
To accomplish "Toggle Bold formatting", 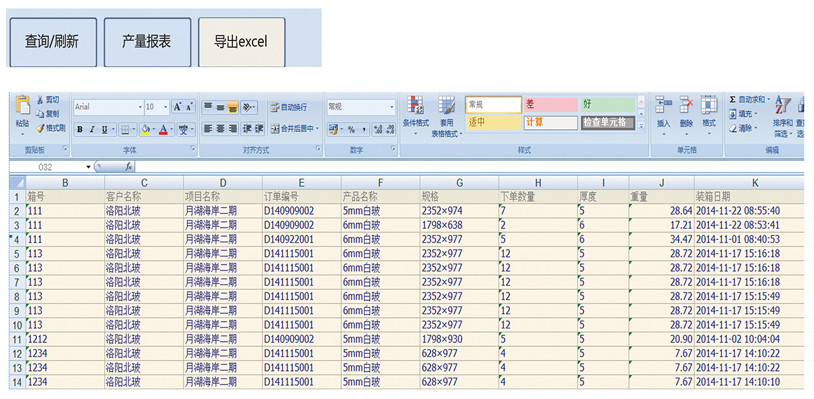I will (80, 129).
